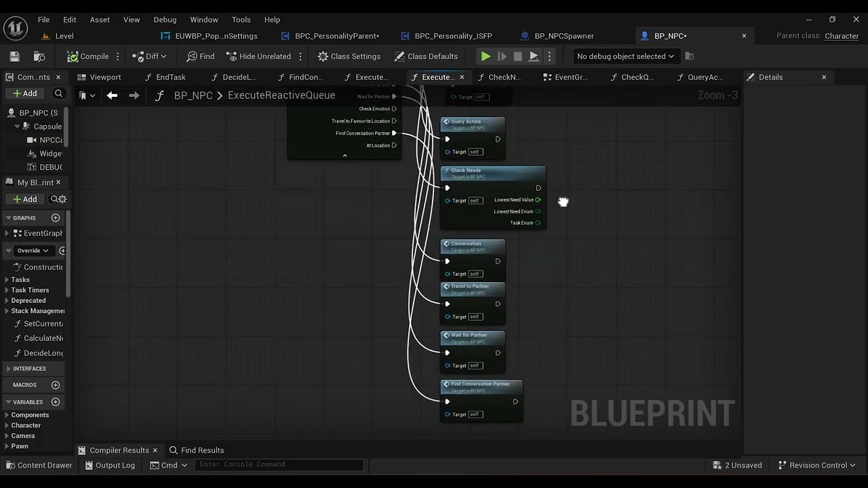
Task: Open the Help menu
Action: point(272,20)
